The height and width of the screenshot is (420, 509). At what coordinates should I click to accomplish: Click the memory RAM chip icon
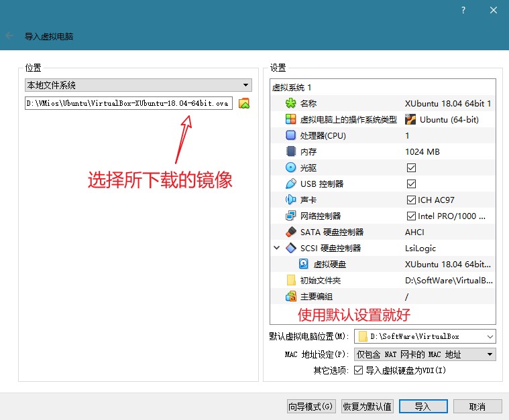290,152
